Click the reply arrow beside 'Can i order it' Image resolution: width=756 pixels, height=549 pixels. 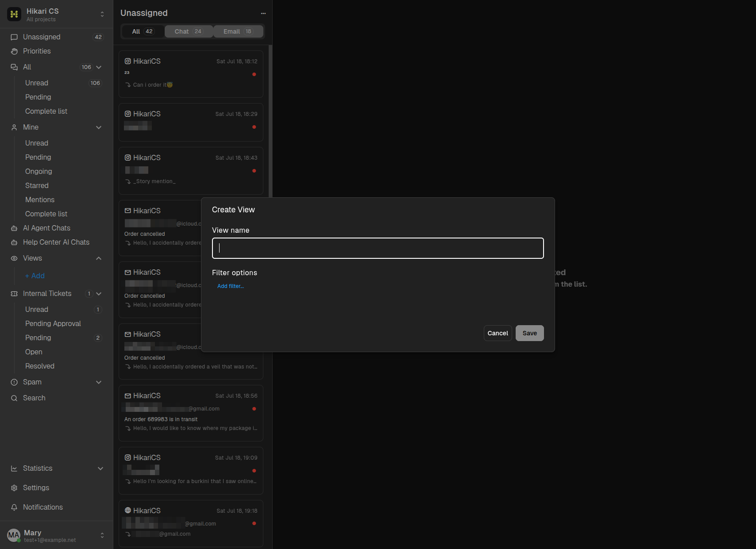[x=128, y=85]
